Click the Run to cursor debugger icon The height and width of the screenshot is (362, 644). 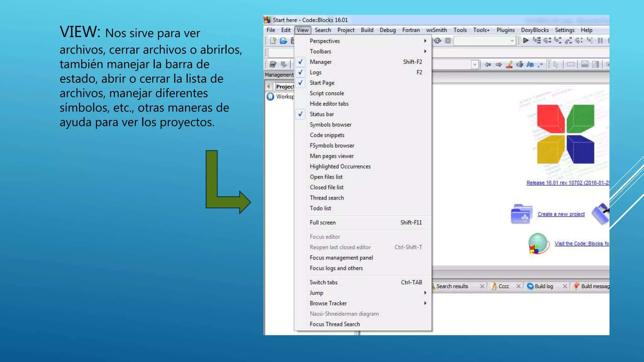tap(537, 41)
